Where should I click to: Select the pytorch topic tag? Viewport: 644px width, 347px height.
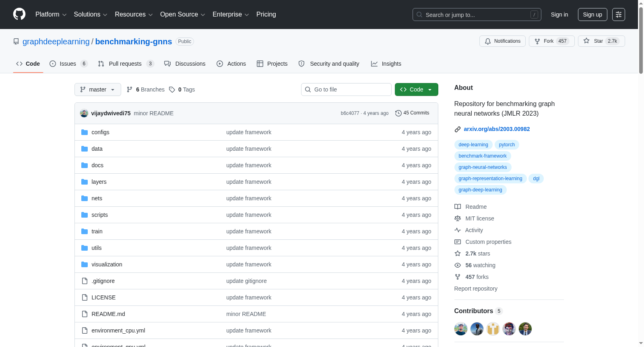pyautogui.click(x=507, y=145)
